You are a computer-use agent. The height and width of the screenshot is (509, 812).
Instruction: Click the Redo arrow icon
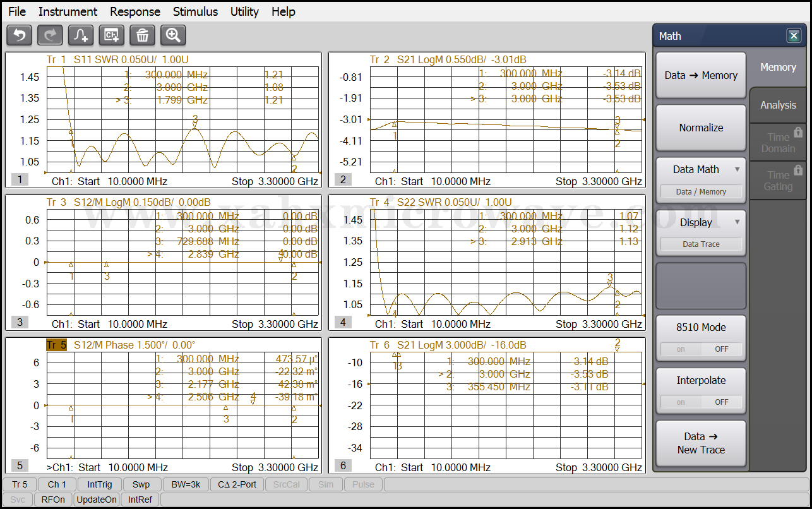(50, 35)
